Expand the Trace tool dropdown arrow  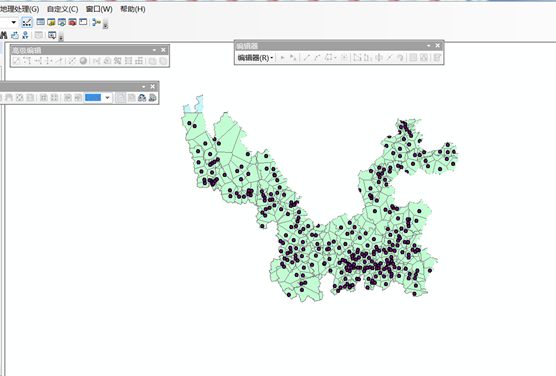tap(335, 57)
